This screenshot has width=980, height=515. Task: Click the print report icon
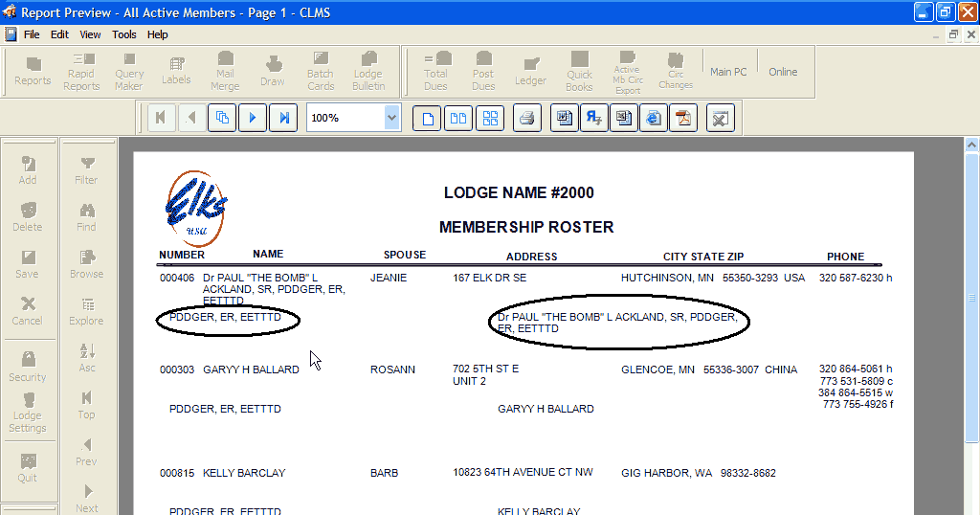(526, 118)
